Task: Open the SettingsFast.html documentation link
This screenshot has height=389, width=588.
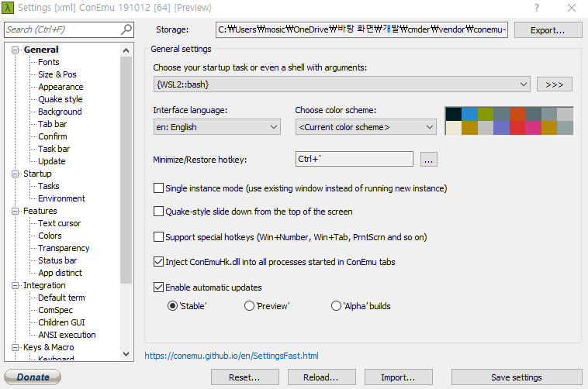Action: click(231, 356)
